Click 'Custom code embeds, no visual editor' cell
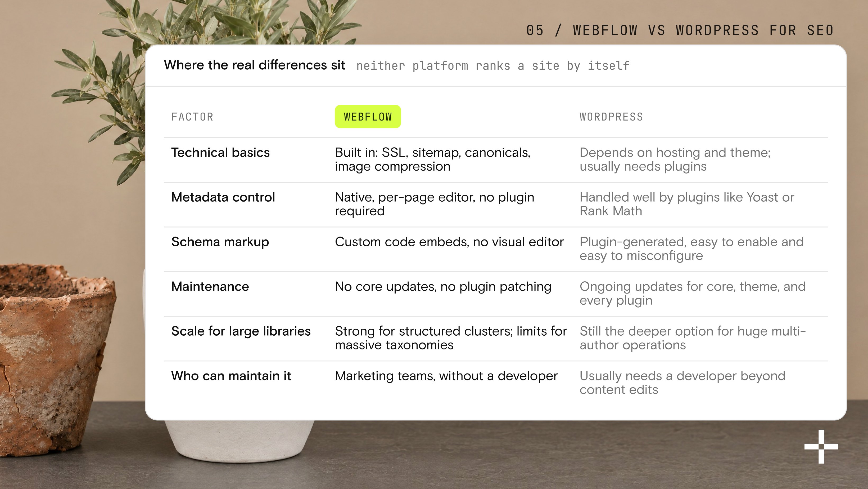The width and height of the screenshot is (868, 489). [449, 242]
